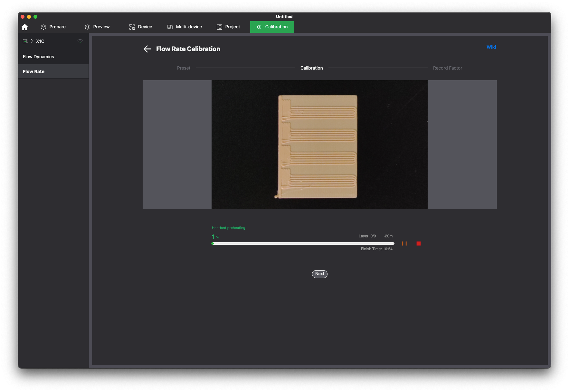Viewport: 569px width, 392px height.
Task: Click the back arrow beside Flow Rate Calibration
Action: pos(147,49)
